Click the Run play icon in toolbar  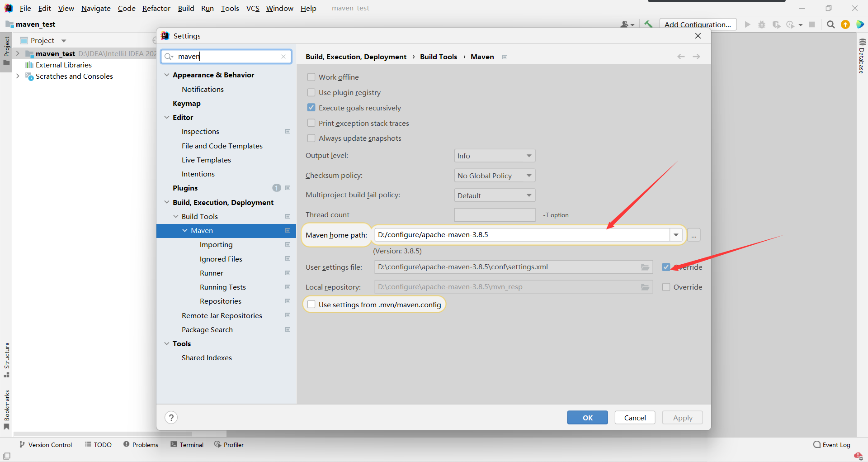point(747,24)
